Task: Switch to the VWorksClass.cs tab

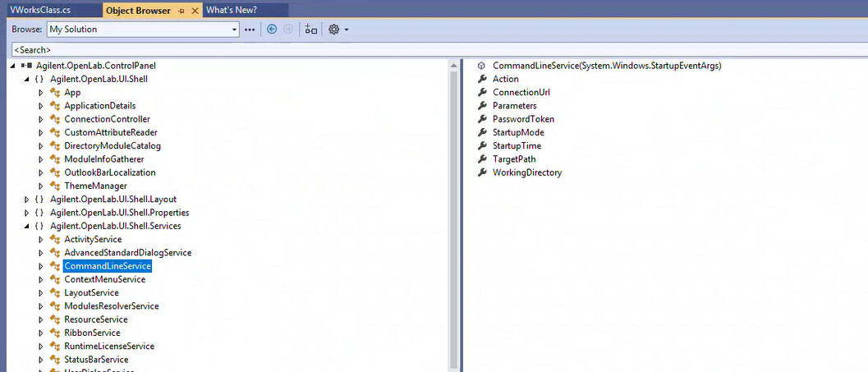Action: point(40,10)
